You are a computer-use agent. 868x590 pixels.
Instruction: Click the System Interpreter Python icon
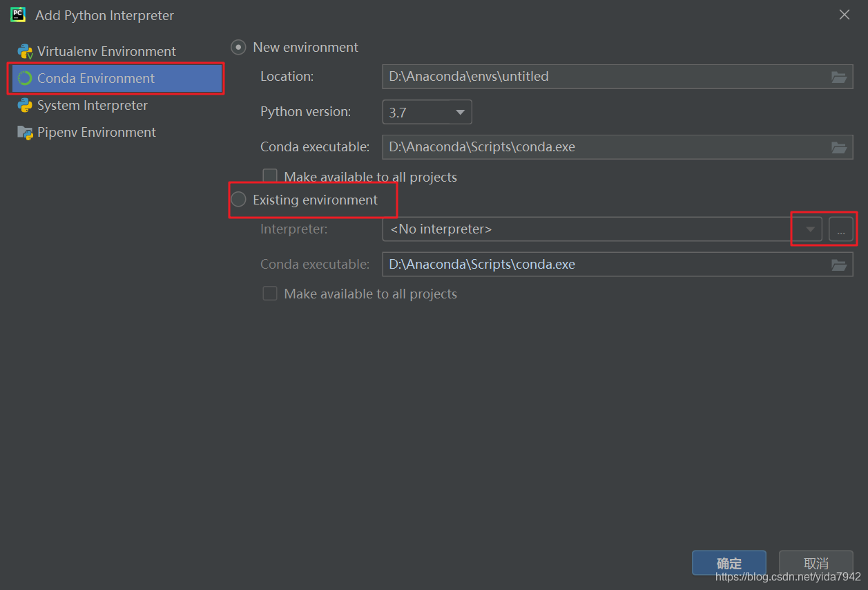pos(26,105)
